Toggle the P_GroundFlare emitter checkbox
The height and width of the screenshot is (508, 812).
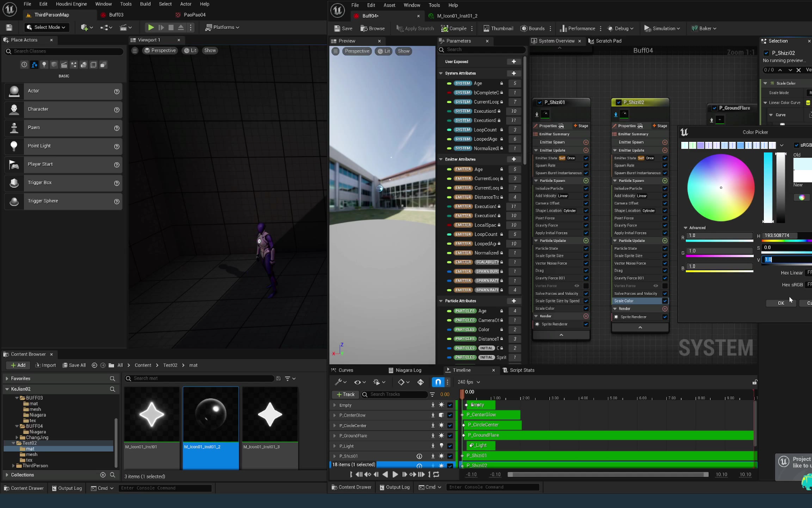(x=715, y=108)
